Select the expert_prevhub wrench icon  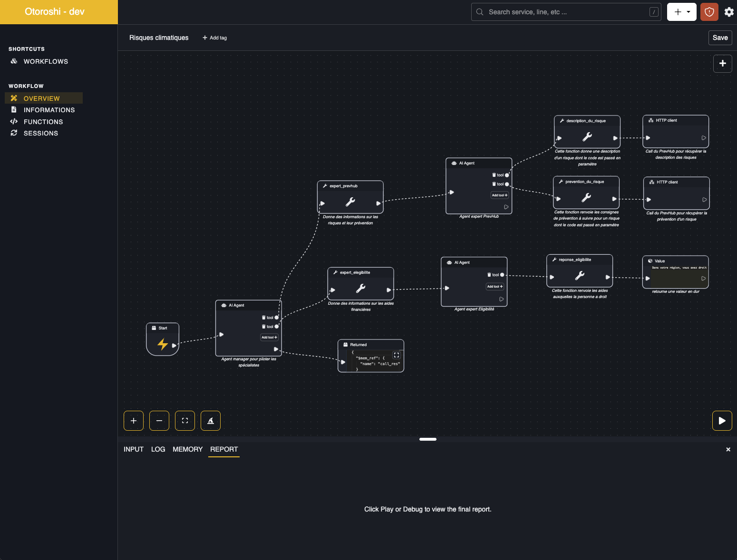350,202
